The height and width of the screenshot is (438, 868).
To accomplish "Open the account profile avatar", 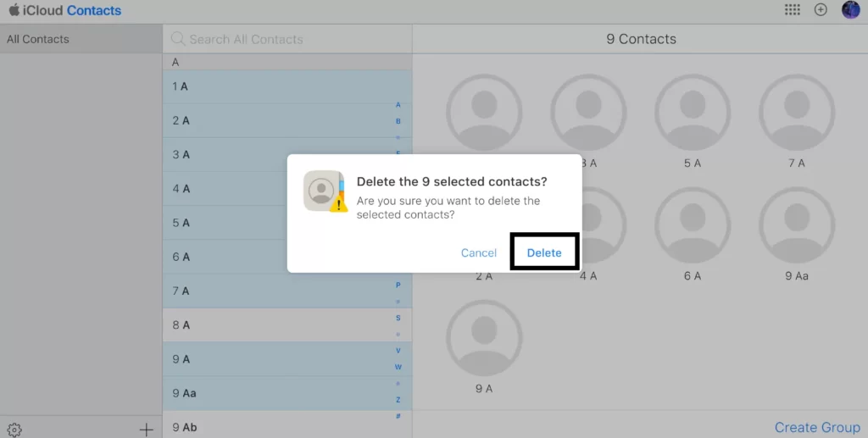I will (x=850, y=10).
